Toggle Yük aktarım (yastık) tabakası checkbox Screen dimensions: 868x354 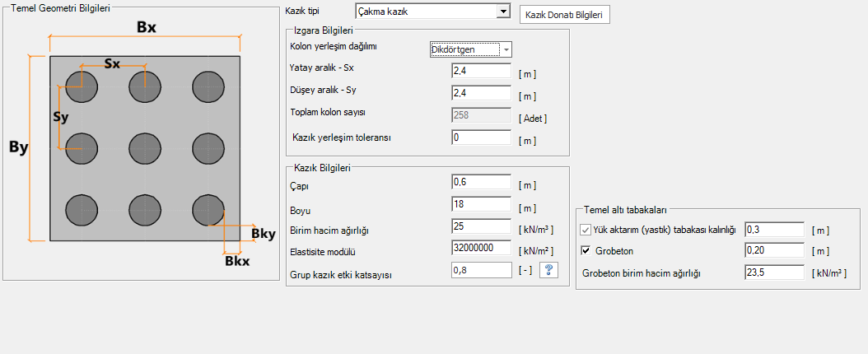click(586, 231)
